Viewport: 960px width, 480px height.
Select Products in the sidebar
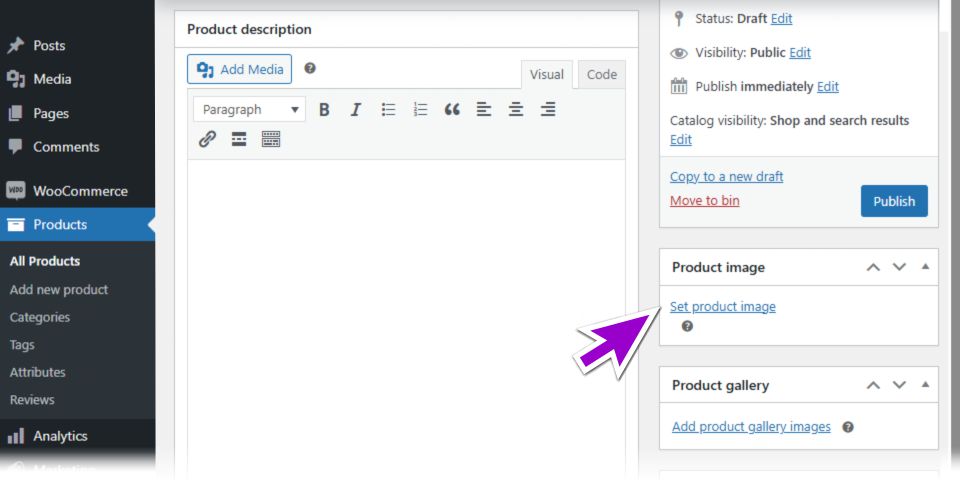[x=77, y=225]
